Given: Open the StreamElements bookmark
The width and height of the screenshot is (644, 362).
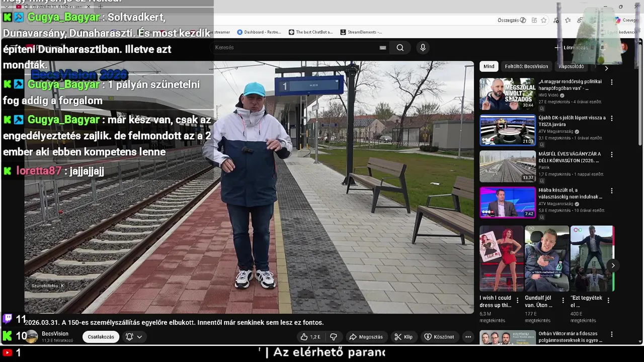Looking at the screenshot, I should click(361, 32).
